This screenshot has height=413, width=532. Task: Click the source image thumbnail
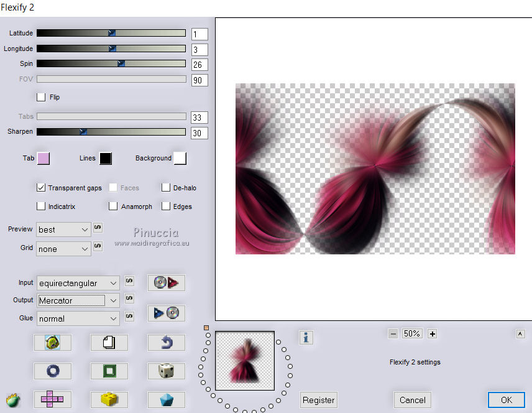click(x=245, y=361)
